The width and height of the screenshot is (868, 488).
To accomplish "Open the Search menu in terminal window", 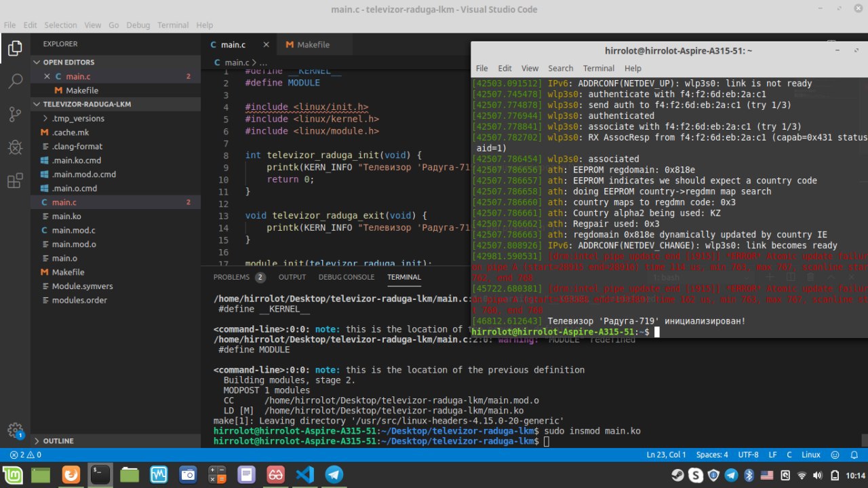I will click(x=561, y=69).
